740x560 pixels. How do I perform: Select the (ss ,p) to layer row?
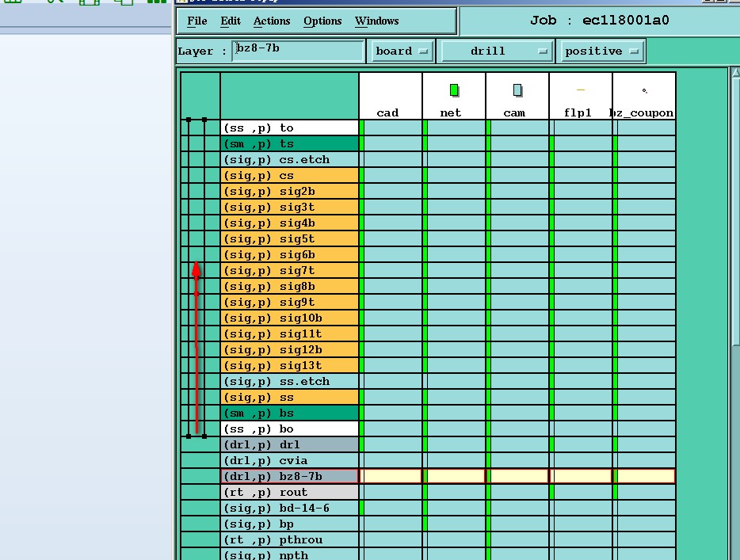click(x=289, y=128)
